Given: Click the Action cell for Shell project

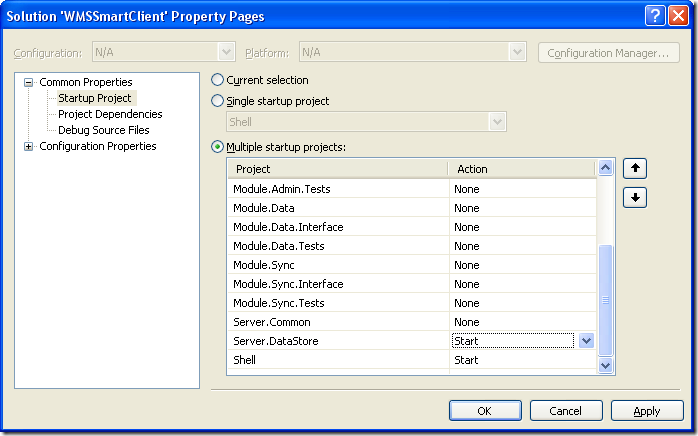Looking at the screenshot, I should click(522, 360).
